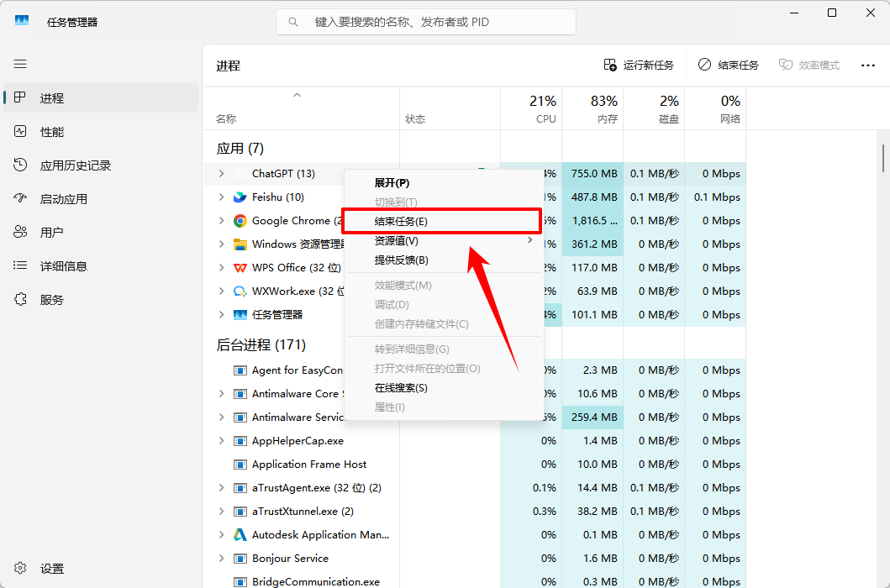The image size is (890, 588).
Task: Open 设置 gear at bottom left
Action: coord(20,568)
